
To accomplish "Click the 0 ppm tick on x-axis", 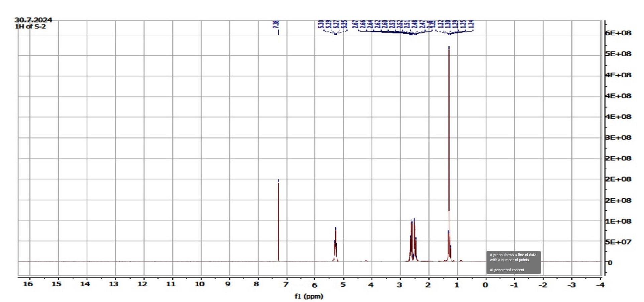I will 485,285.
